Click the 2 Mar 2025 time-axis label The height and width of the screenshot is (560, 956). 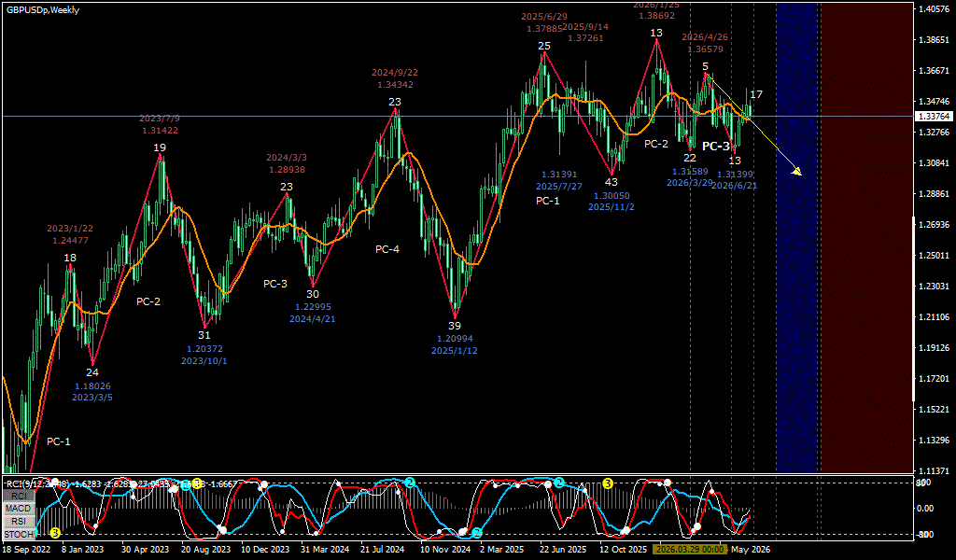501,549
